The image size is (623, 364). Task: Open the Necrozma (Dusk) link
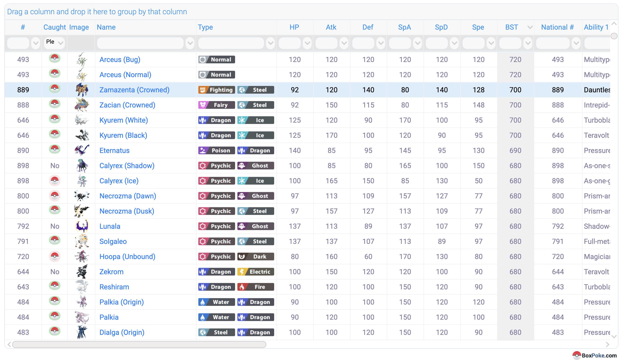pyautogui.click(x=127, y=211)
